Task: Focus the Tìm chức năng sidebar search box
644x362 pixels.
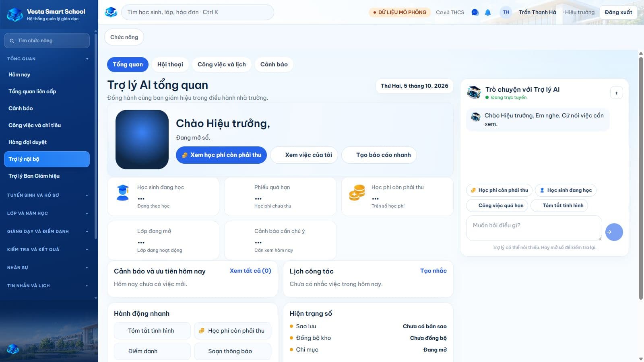Action: tap(47, 41)
